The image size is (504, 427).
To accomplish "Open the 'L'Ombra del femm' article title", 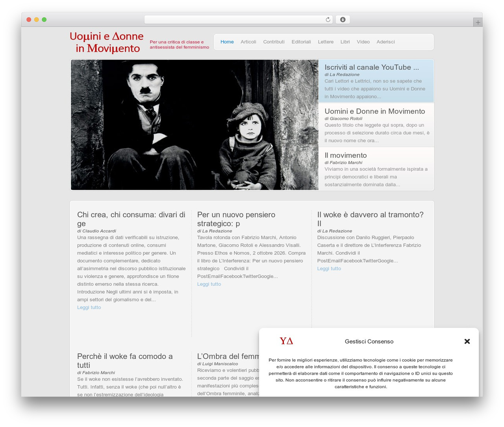I will [228, 356].
